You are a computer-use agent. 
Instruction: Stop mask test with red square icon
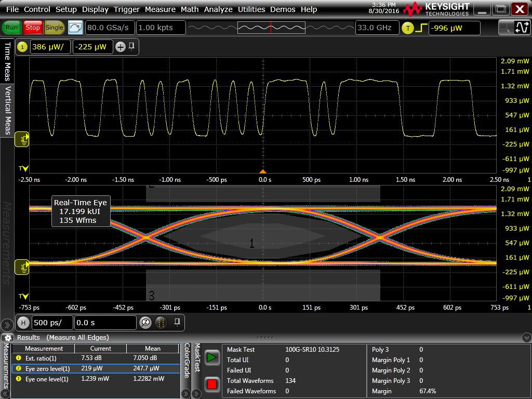pos(211,384)
